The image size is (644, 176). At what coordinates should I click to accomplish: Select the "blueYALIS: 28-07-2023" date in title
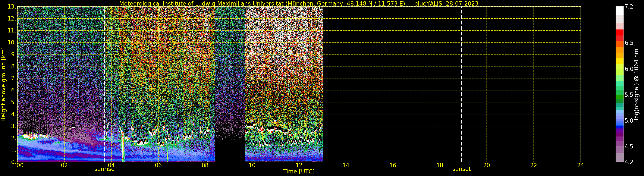[446, 3]
